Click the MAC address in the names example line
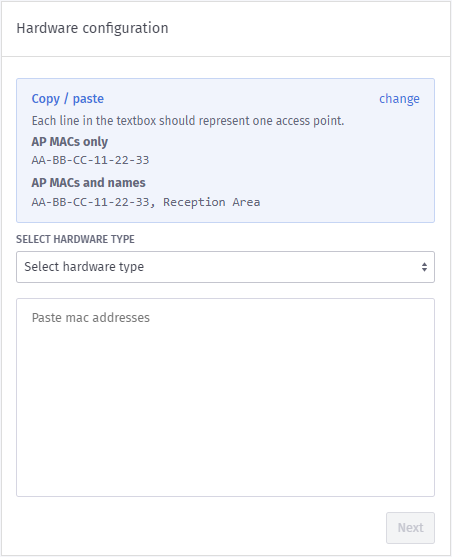This screenshot has width=452, height=557. (90, 202)
